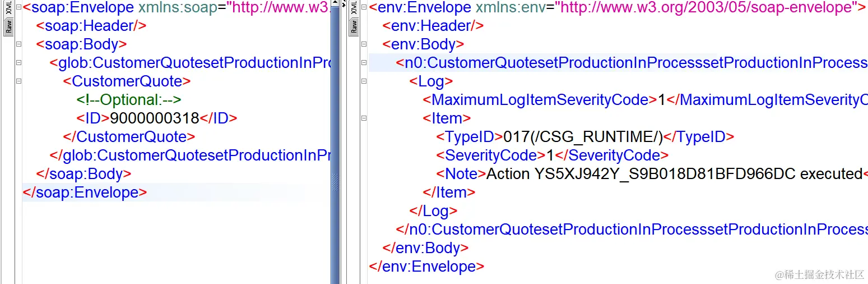Click the Note text Action YS5XJ942Y executed
The height and width of the screenshot is (284, 868).
click(674, 174)
